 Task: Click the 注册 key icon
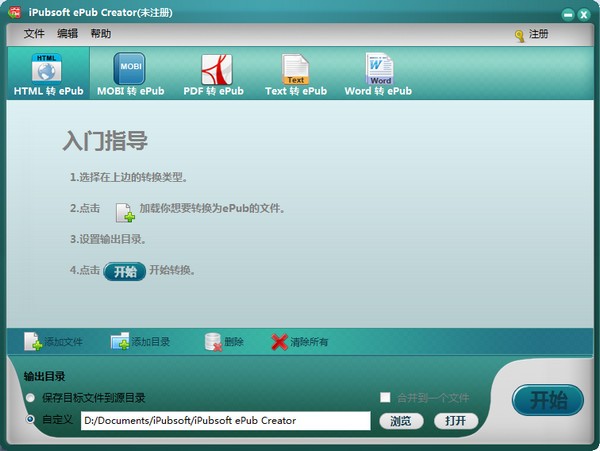pos(520,36)
